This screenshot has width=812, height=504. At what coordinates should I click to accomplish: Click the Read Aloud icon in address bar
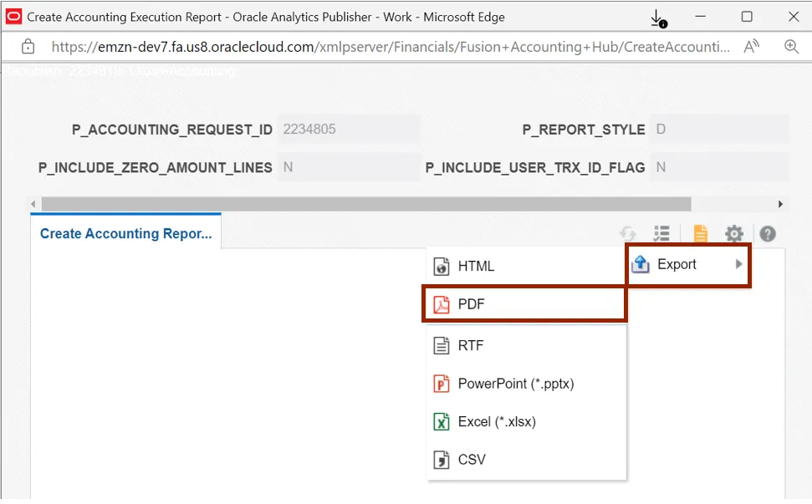[x=751, y=47]
